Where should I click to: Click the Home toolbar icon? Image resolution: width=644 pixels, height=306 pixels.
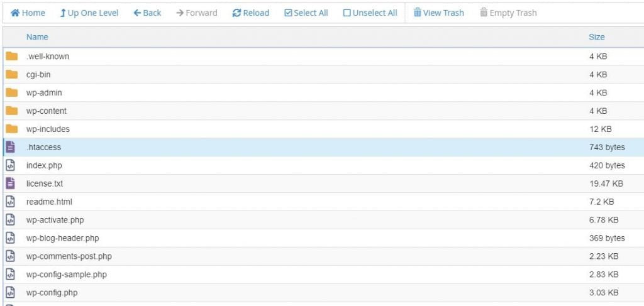click(x=16, y=13)
